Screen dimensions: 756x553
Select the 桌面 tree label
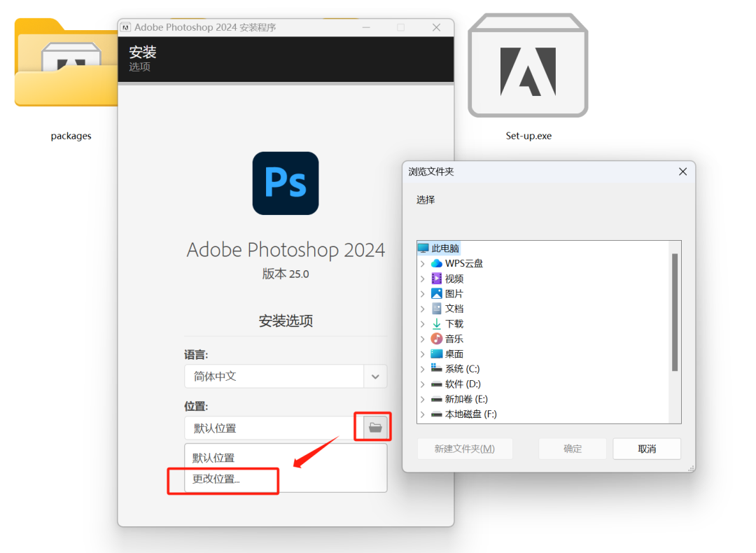[454, 354]
